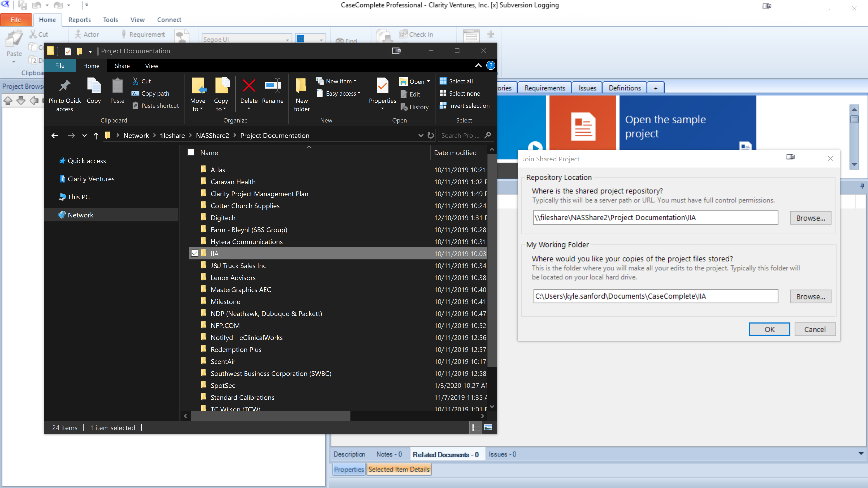Click Check In in CaseComplete ribbon

tap(416, 34)
